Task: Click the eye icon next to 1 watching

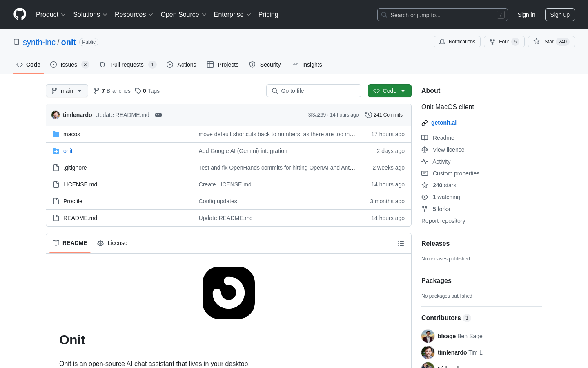Action: [x=425, y=197]
